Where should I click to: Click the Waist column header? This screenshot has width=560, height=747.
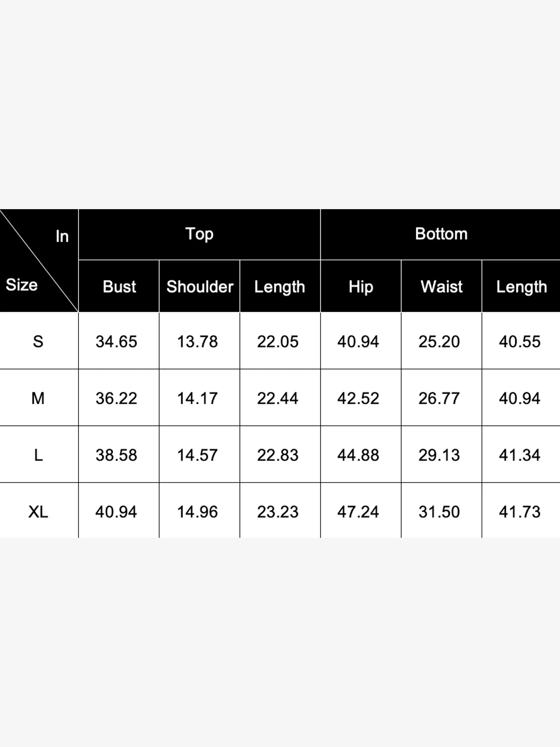click(441, 286)
